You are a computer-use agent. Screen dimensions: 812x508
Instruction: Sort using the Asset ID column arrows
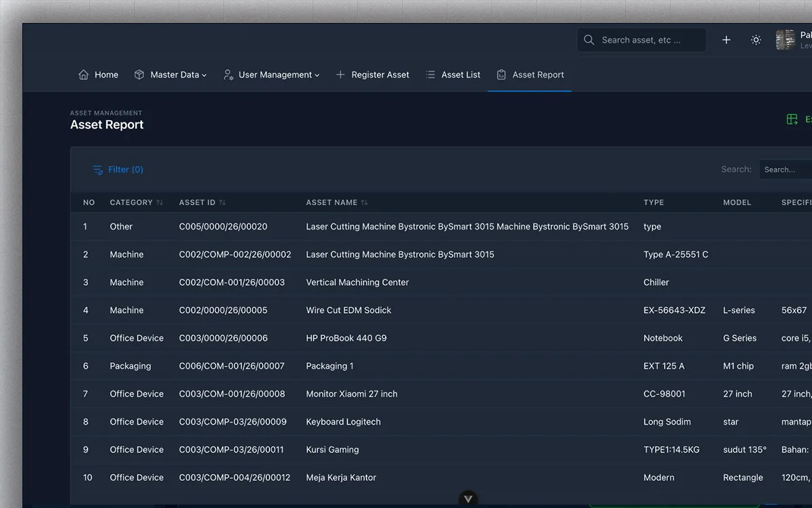click(223, 203)
